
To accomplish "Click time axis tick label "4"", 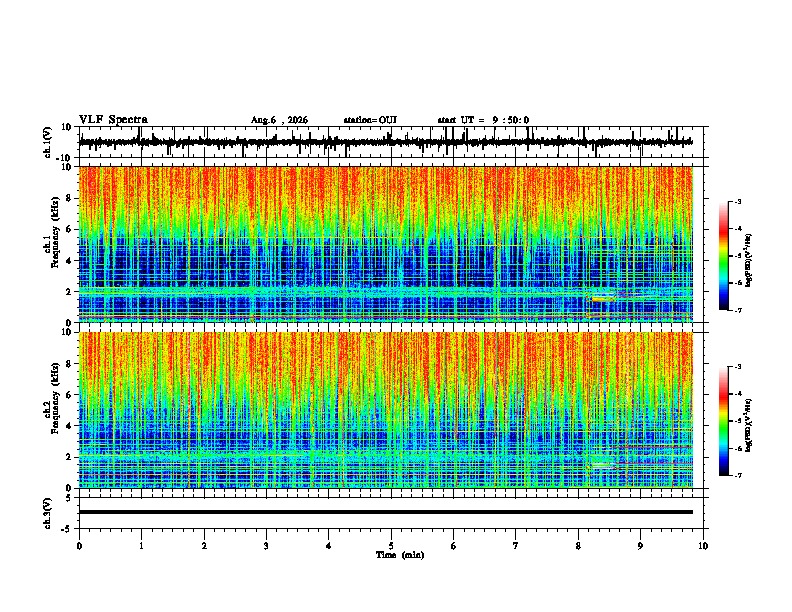I will 329,546.
